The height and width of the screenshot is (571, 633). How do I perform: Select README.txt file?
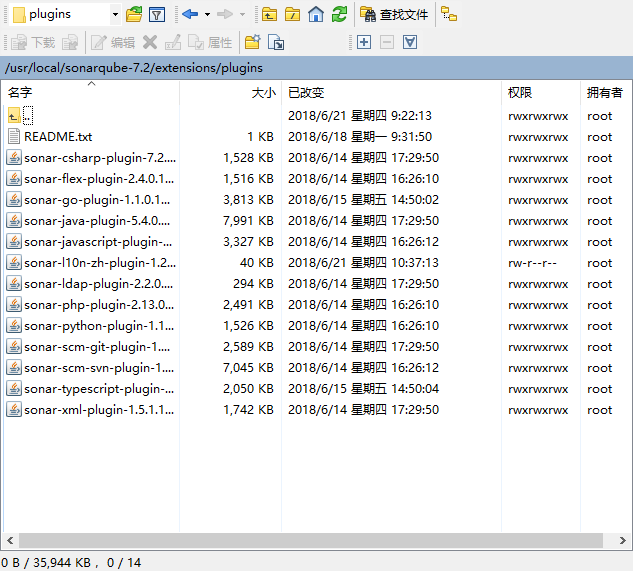(x=58, y=137)
